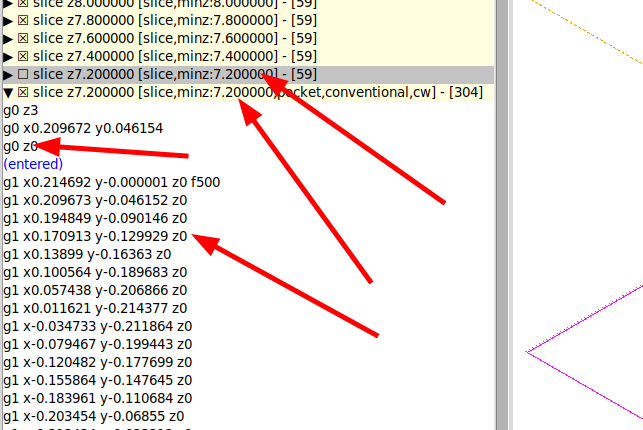This screenshot has width=643, height=430.
Task: Collapse the slice z7.200000 pocket node
Action: coord(8,92)
